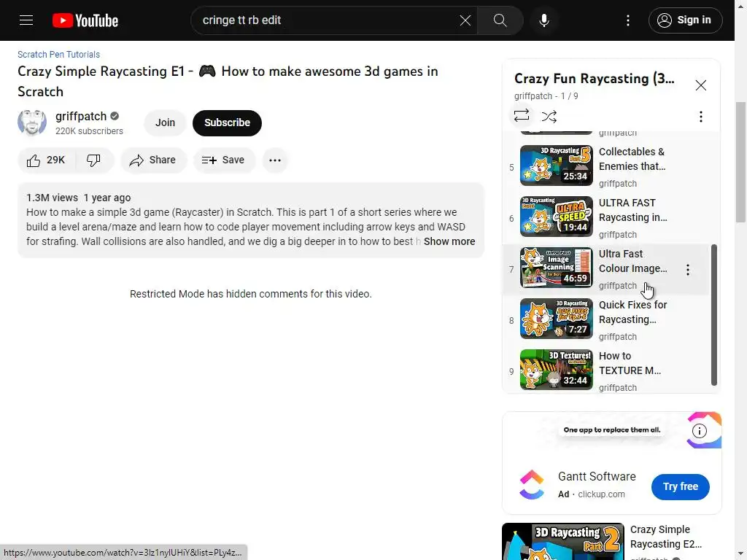Click Try free on Gantt Software ad
Image resolution: width=747 pixels, height=560 pixels.
[681, 486]
